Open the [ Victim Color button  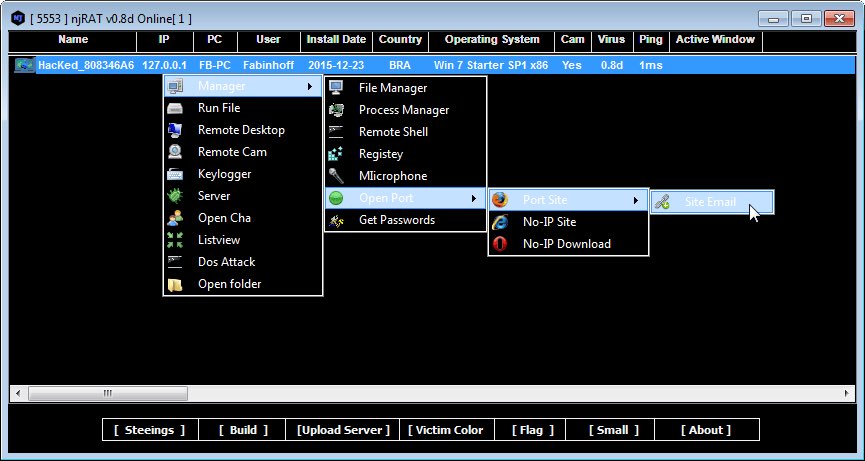446,430
